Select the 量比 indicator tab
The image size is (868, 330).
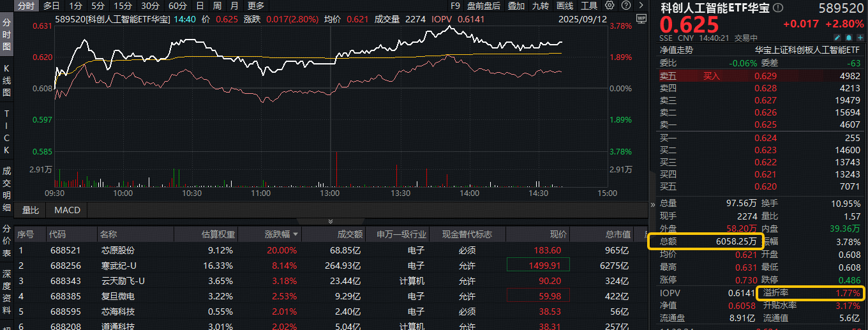31,210
